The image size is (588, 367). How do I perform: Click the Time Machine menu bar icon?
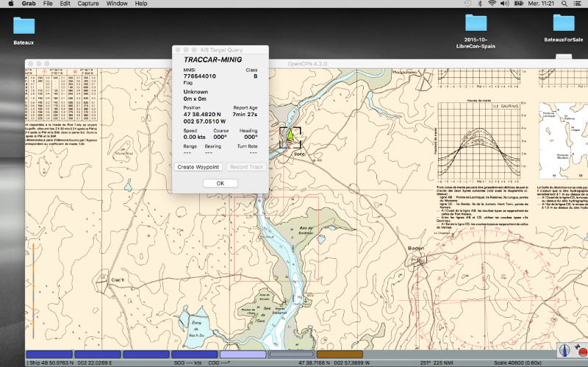click(467, 4)
